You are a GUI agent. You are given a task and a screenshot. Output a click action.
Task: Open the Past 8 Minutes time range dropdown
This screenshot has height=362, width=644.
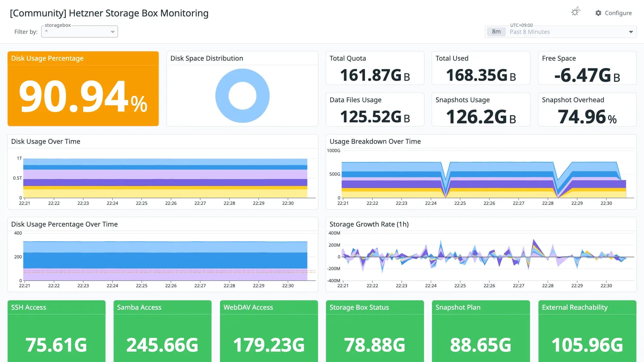[x=561, y=32]
